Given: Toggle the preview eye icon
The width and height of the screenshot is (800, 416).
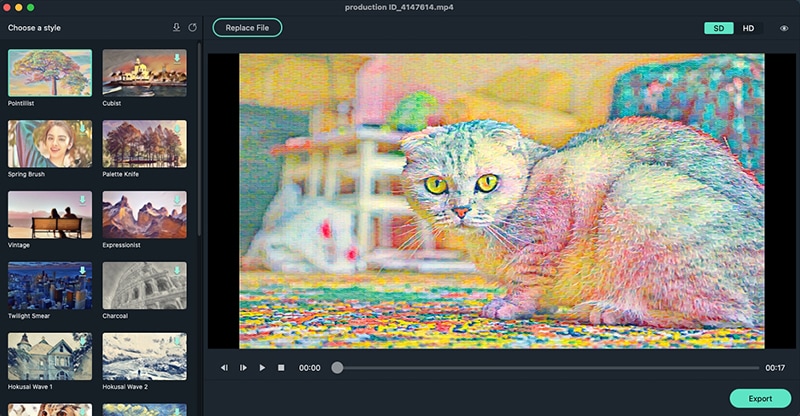Looking at the screenshot, I should [784, 28].
